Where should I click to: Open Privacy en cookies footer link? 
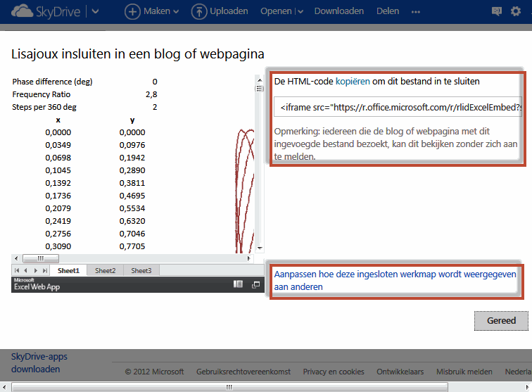(334, 372)
